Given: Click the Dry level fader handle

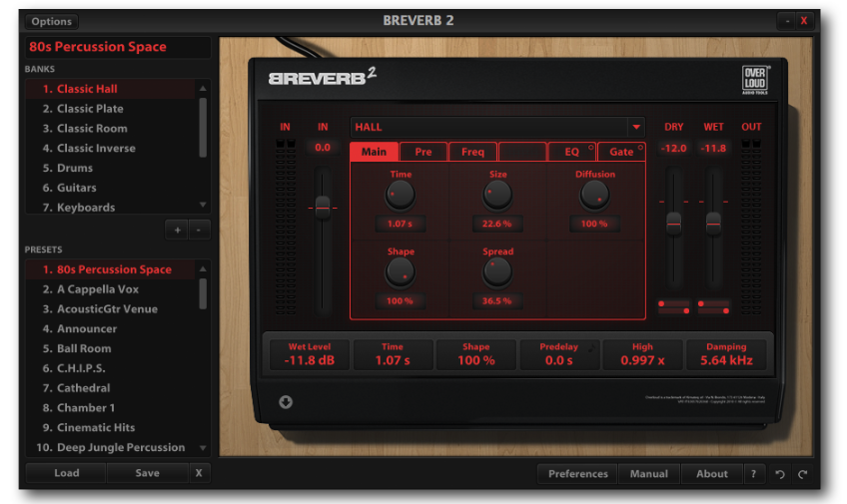Looking at the screenshot, I should (x=673, y=223).
